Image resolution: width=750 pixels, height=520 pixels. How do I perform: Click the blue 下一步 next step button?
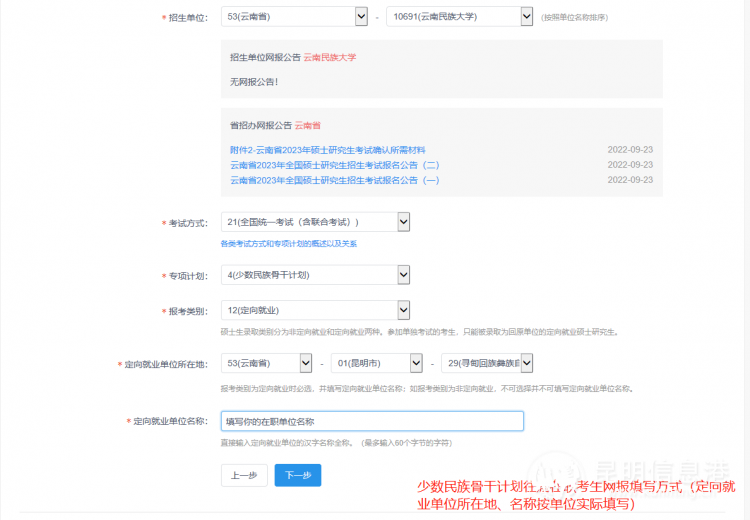(x=298, y=475)
